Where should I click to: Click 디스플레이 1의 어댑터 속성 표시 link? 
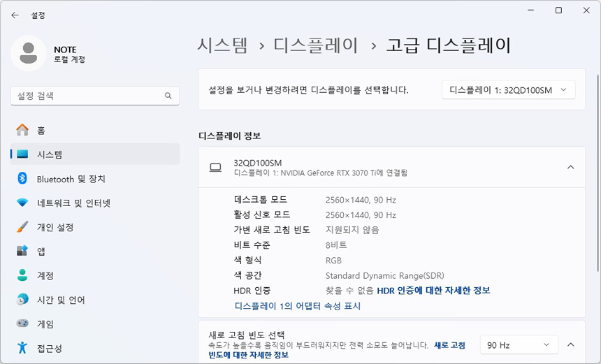coord(298,306)
